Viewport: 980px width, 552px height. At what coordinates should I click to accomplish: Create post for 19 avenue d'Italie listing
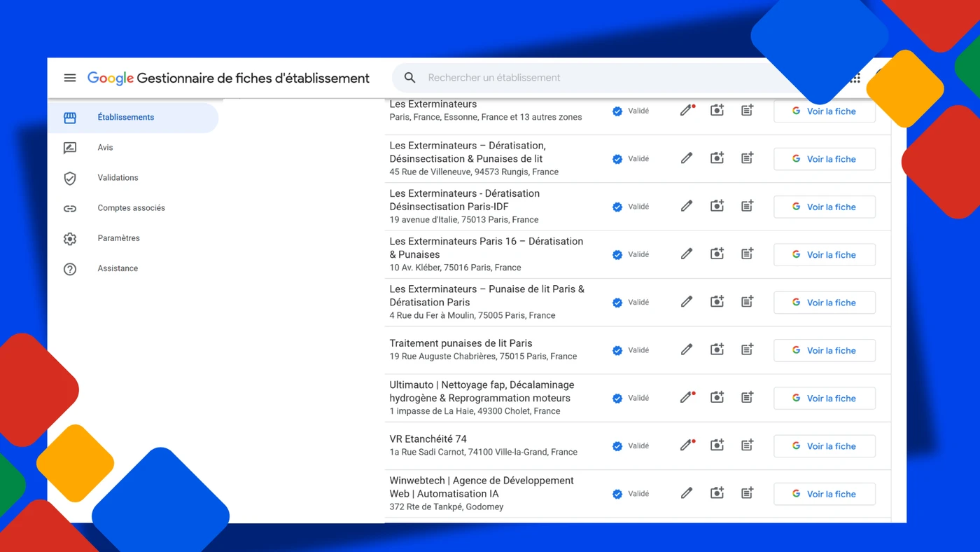pyautogui.click(x=747, y=206)
